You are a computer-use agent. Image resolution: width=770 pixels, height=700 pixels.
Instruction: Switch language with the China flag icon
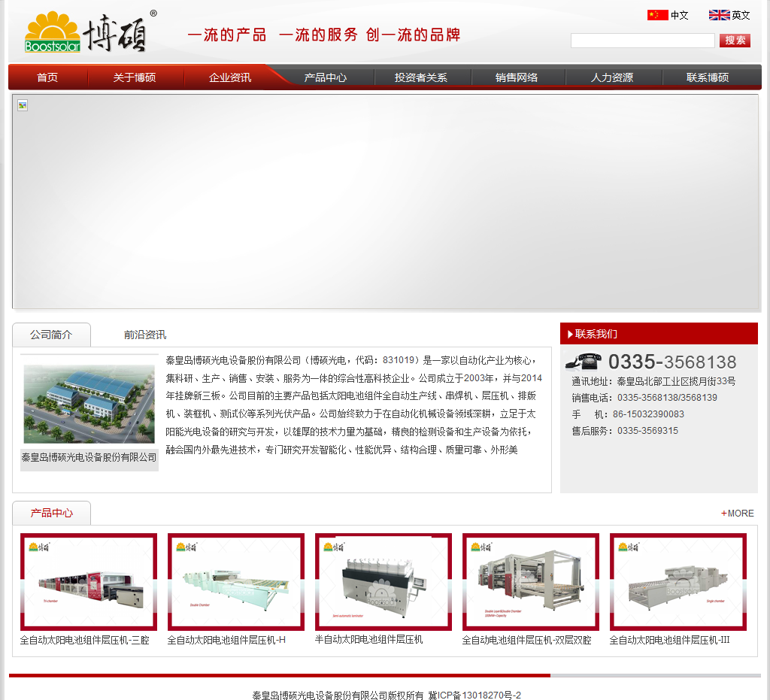pos(657,15)
